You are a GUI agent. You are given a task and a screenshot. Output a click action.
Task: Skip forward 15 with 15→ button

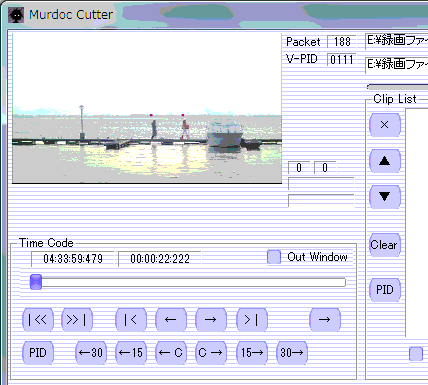point(251,353)
